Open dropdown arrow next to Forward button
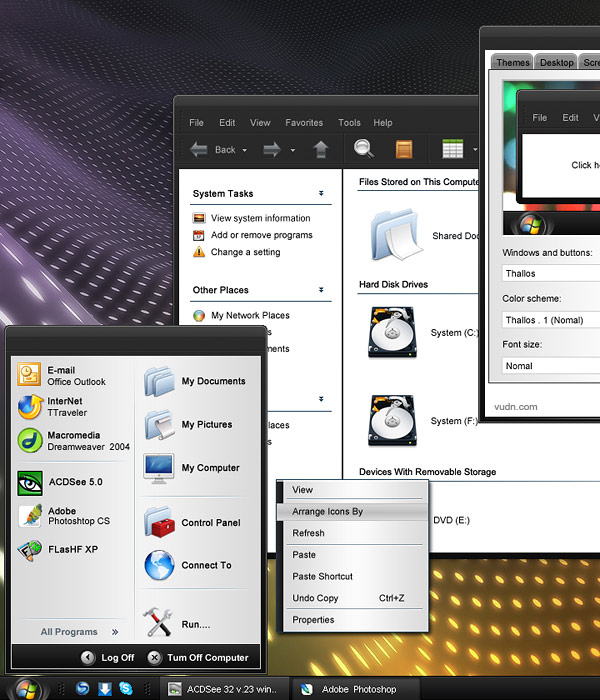This screenshot has width=600, height=700. point(293,150)
